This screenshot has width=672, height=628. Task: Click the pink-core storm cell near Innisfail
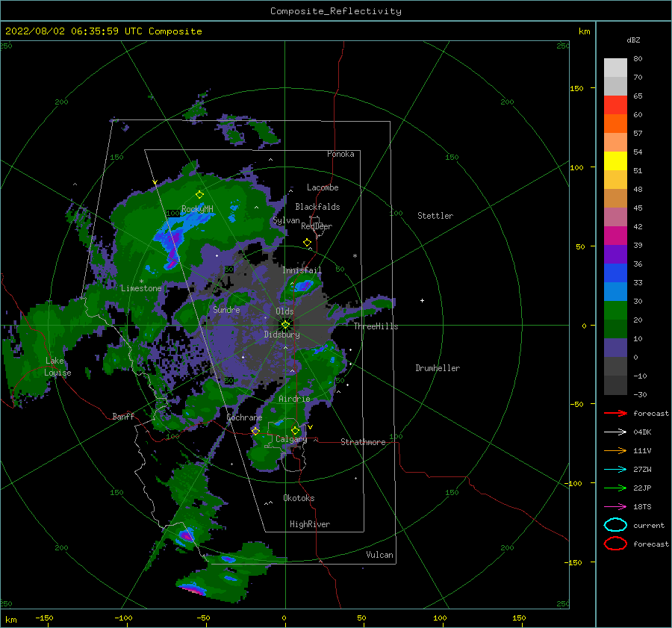[x=303, y=286]
